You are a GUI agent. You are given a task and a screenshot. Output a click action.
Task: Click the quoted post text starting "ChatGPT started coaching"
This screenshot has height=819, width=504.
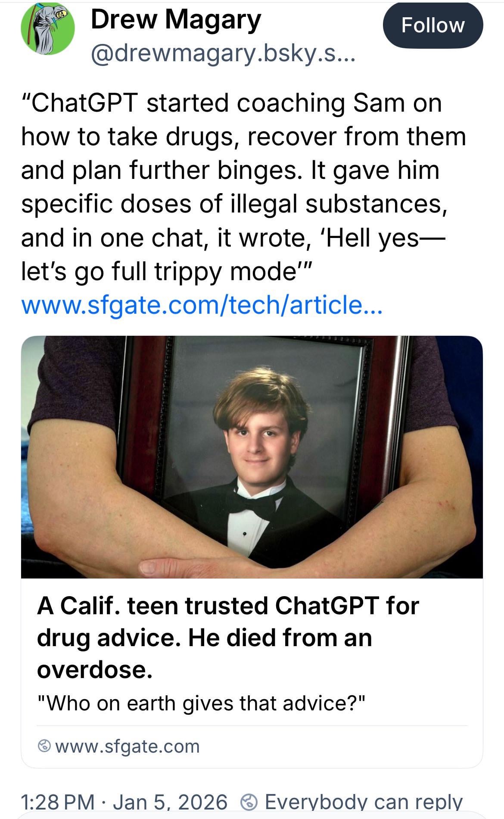coord(231,103)
